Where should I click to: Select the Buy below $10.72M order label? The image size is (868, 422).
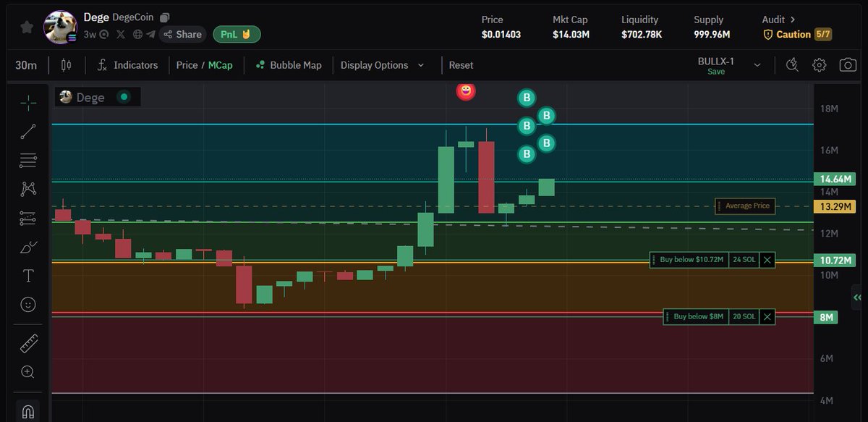692,260
